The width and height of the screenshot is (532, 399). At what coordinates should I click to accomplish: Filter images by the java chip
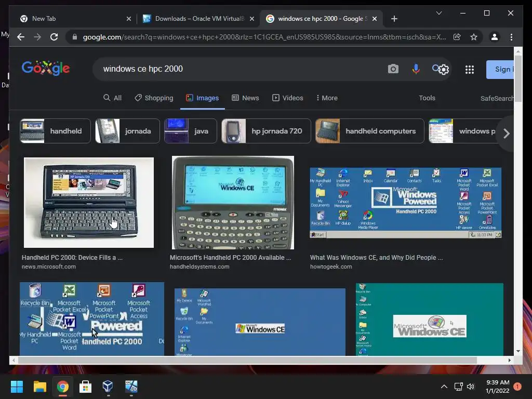click(190, 131)
